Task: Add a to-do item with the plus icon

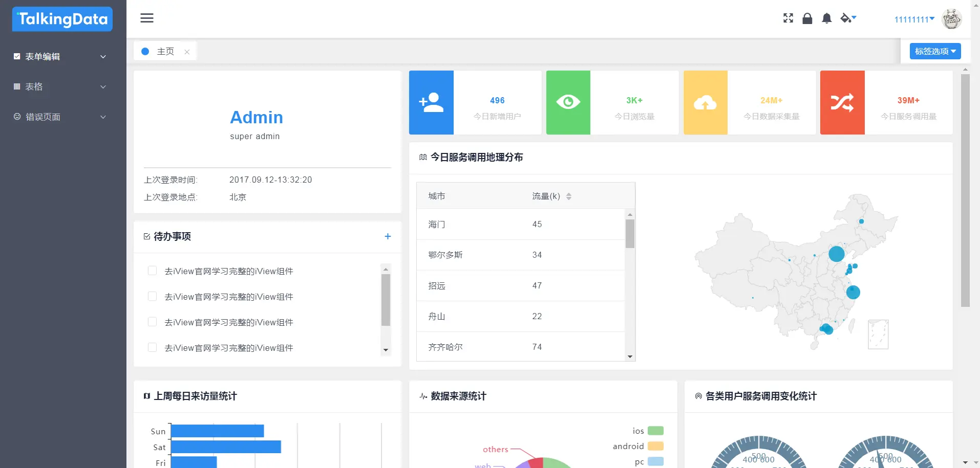Action: 388,236
